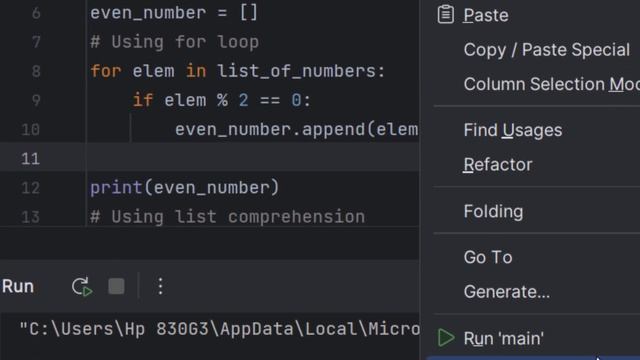Click the Paste clipboard icon
The height and width of the screenshot is (360, 640).
[445, 15]
